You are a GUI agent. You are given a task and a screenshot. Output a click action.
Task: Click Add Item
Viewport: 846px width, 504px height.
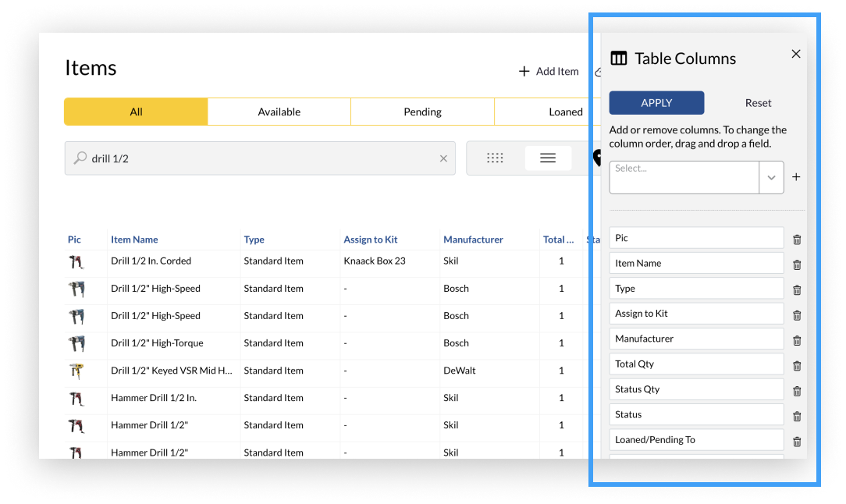(x=549, y=71)
